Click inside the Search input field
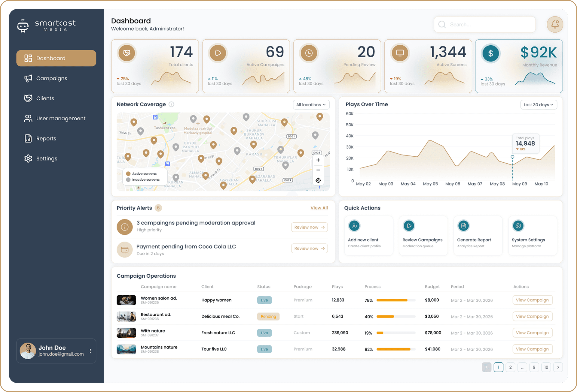The image size is (577, 392). point(485,24)
